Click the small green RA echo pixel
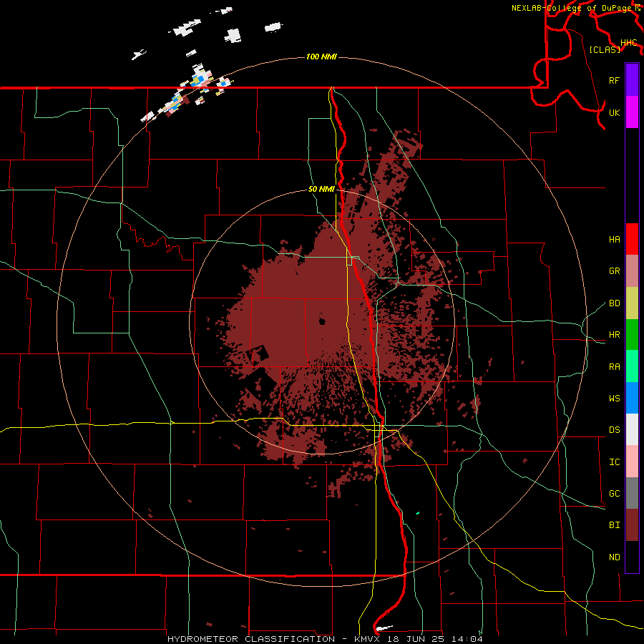Screen dimensions: 644x644 pyautogui.click(x=417, y=513)
